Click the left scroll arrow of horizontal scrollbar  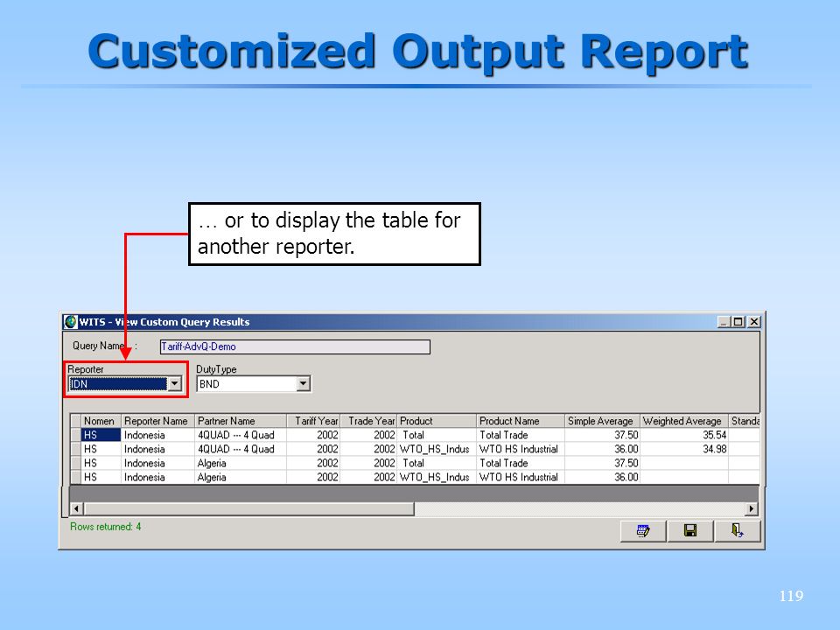pyautogui.click(x=77, y=508)
